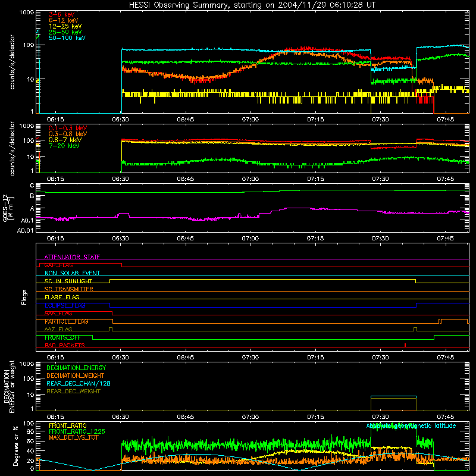Click the 0.3-0.8 MeV legend label
Viewport: 476px width, 476px height.
pyautogui.click(x=68, y=134)
